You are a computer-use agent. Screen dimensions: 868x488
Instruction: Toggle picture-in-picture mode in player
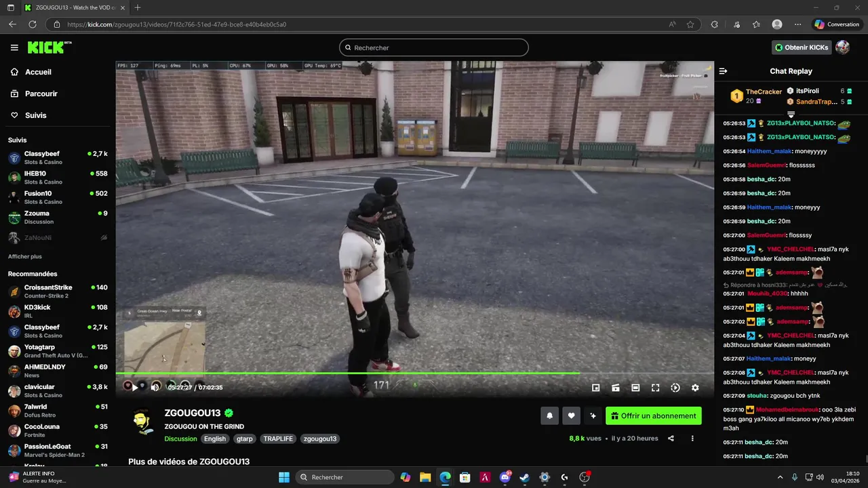(595, 388)
